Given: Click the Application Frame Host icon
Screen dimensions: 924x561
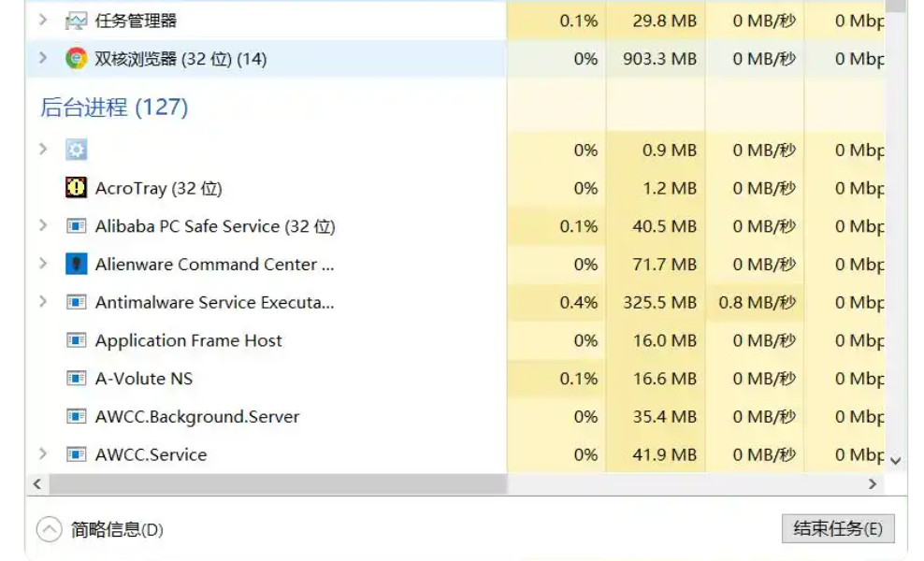Looking at the screenshot, I should 77,341.
